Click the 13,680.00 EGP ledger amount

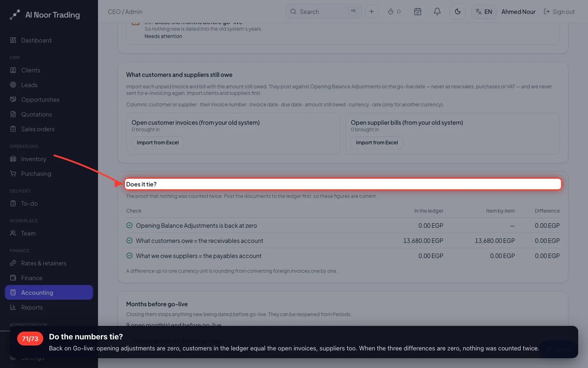(x=423, y=241)
